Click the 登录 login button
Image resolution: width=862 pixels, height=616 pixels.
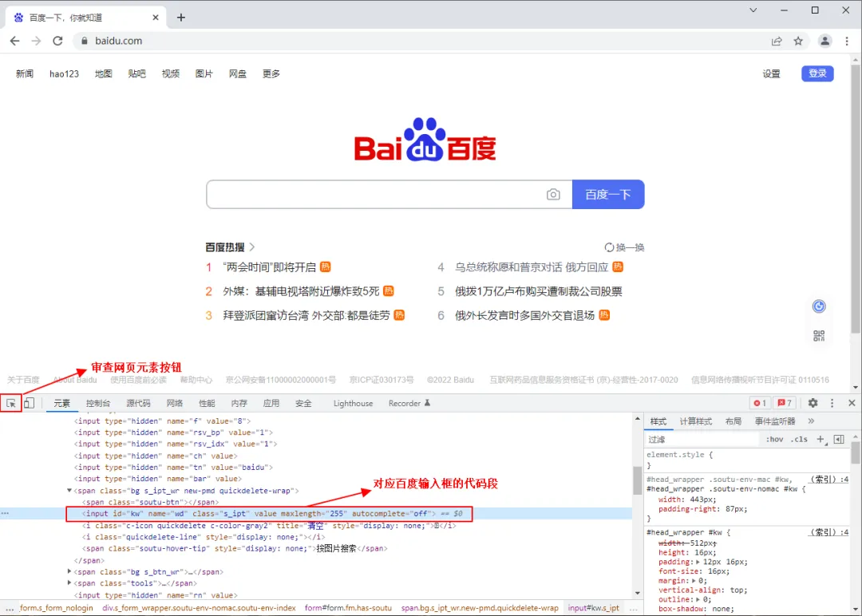[x=817, y=73]
